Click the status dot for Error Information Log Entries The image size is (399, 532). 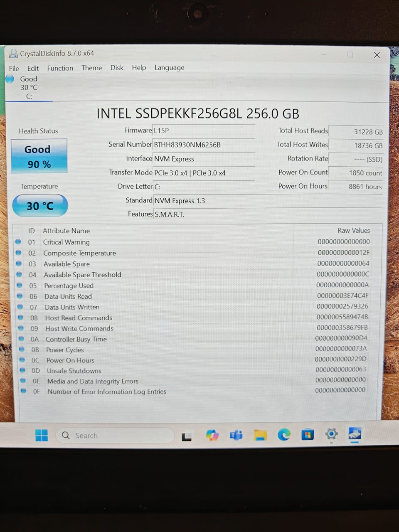[24, 391]
